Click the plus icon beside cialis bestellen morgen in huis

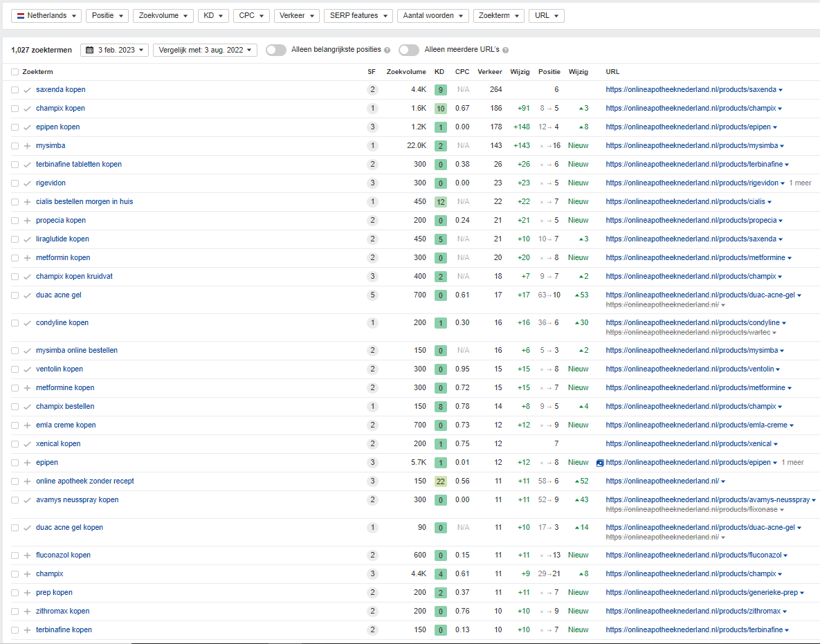(x=27, y=202)
